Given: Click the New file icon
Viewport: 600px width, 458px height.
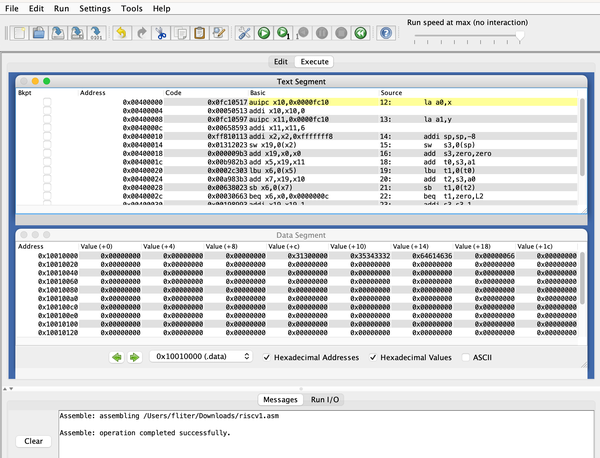Looking at the screenshot, I should 21,33.
